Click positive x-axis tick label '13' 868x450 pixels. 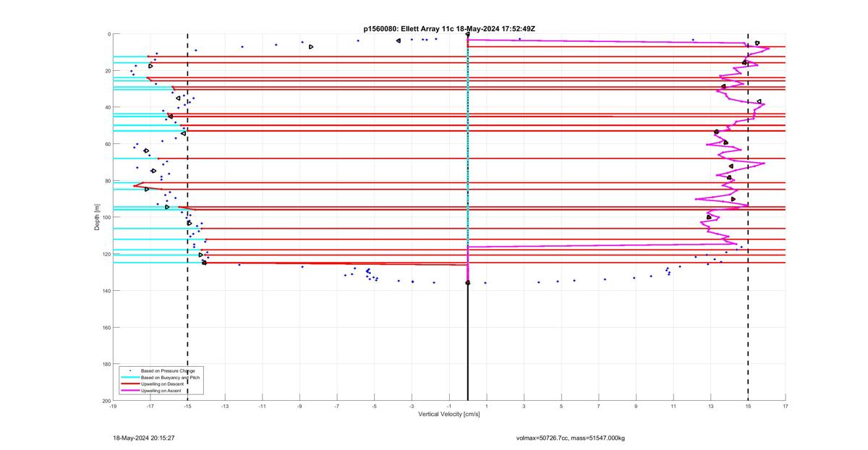click(711, 407)
